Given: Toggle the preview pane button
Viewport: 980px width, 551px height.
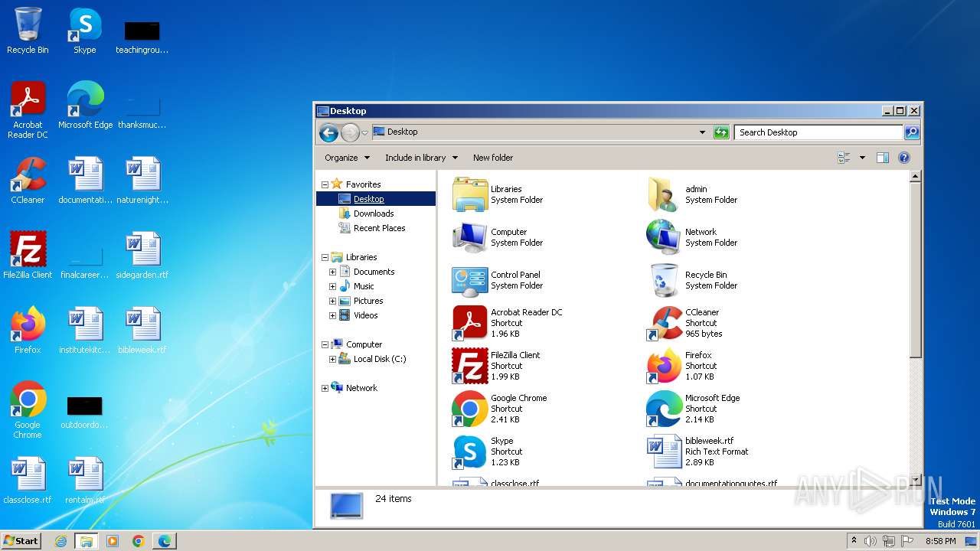Looking at the screenshot, I should 882,158.
